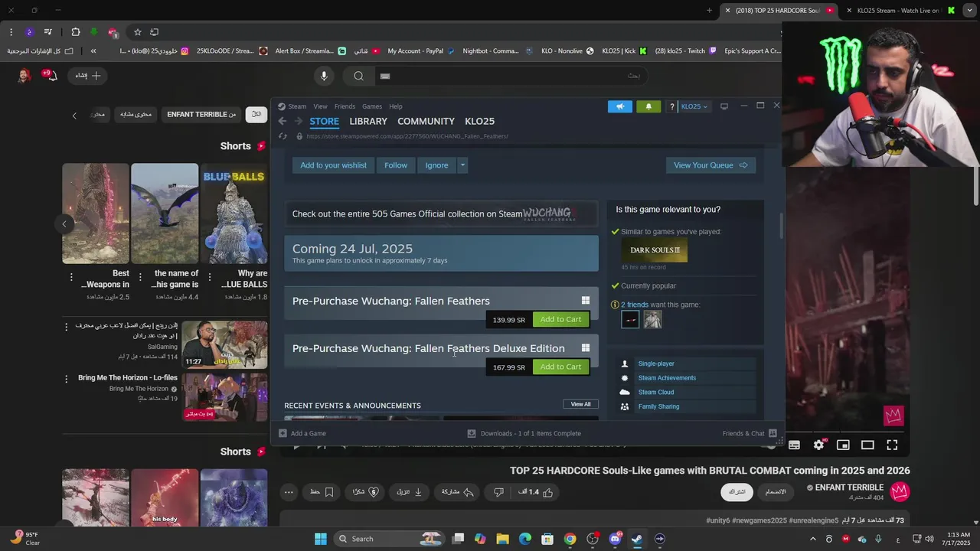Open Steam announcements megaphone icon
Viewport: 980px width, 551px height.
click(x=620, y=106)
